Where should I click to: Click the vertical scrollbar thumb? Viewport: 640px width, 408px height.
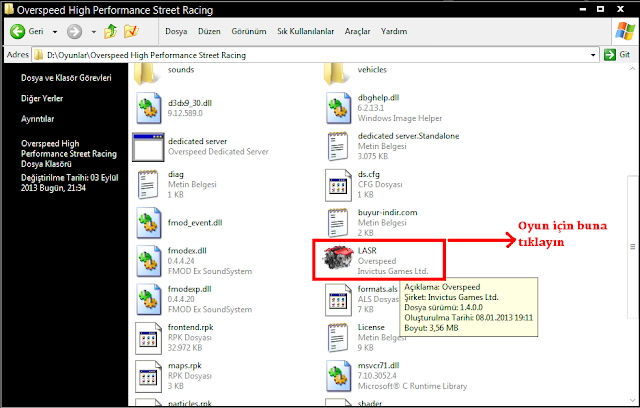point(633,247)
